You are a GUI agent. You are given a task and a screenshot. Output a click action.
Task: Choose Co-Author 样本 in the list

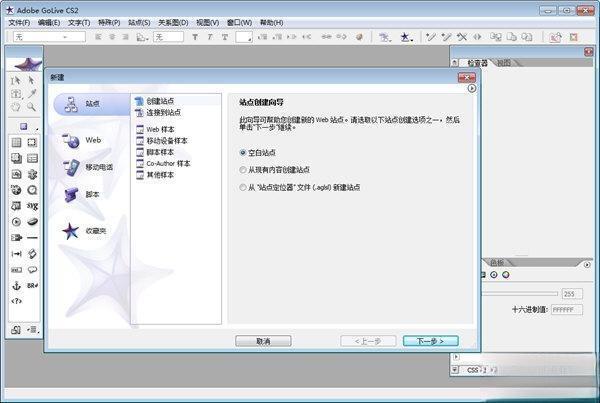[x=163, y=163]
